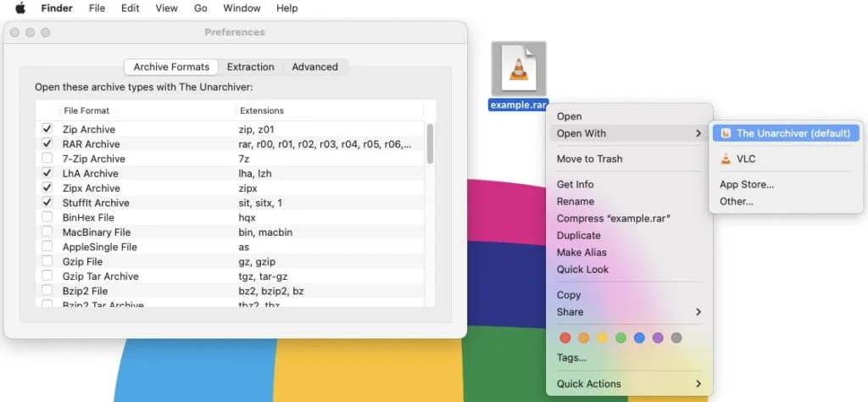
Task: Apply the purple tag color
Action: [658, 338]
